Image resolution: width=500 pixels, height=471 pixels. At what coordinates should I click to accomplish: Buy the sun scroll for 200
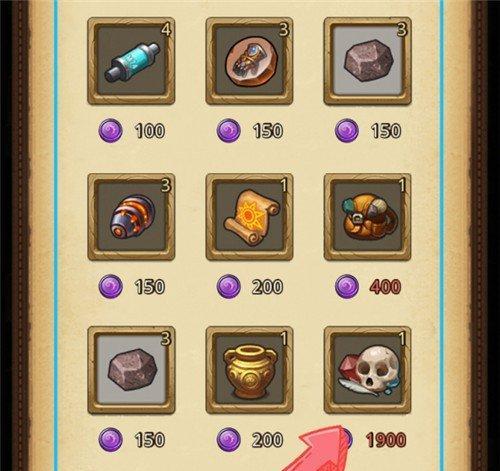pyautogui.click(x=267, y=287)
